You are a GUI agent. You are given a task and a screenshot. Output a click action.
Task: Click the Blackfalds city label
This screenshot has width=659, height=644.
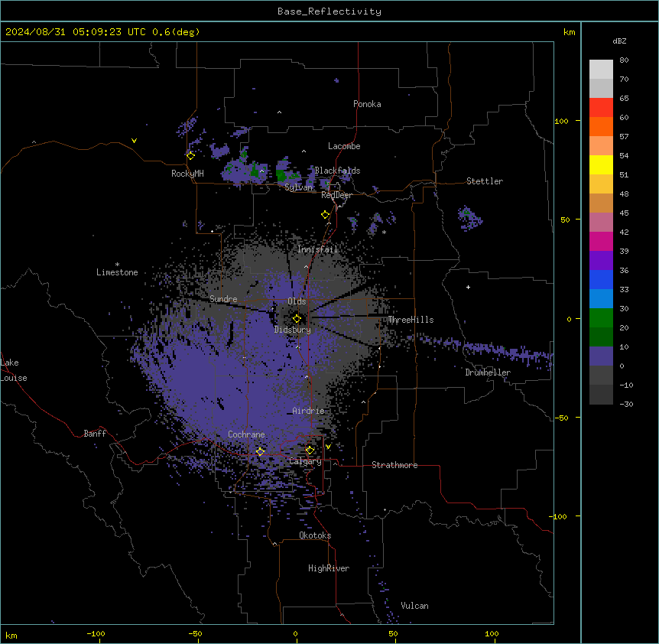click(x=337, y=171)
